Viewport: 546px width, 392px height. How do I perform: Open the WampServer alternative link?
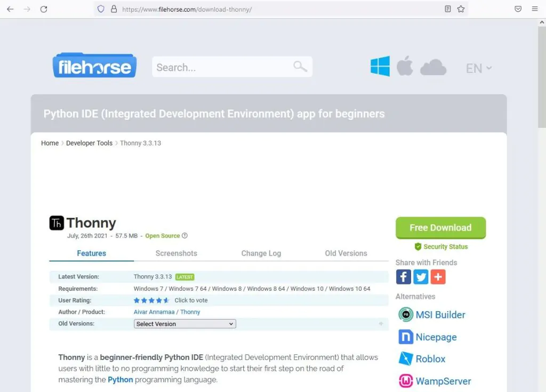coord(443,381)
